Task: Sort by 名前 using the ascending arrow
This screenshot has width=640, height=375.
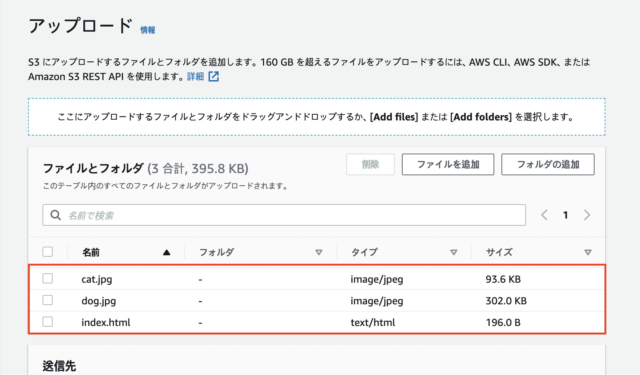Action: click(x=167, y=253)
